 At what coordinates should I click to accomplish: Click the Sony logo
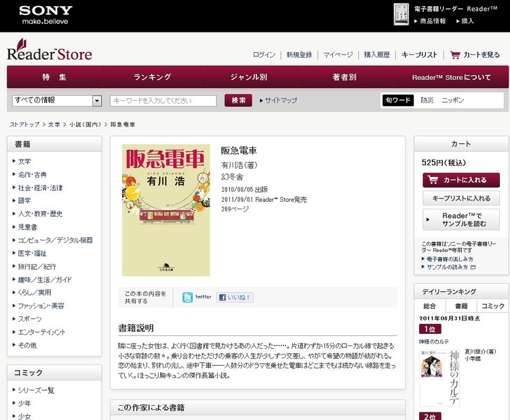[45, 15]
